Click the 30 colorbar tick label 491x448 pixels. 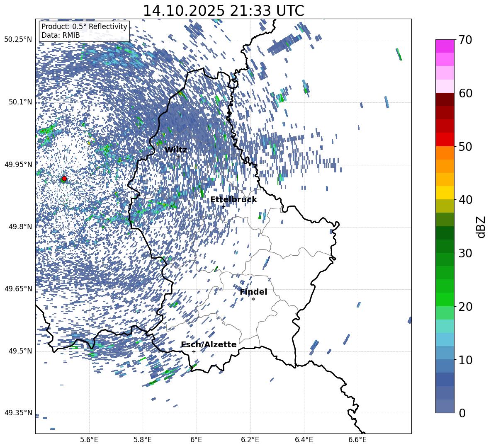(465, 253)
